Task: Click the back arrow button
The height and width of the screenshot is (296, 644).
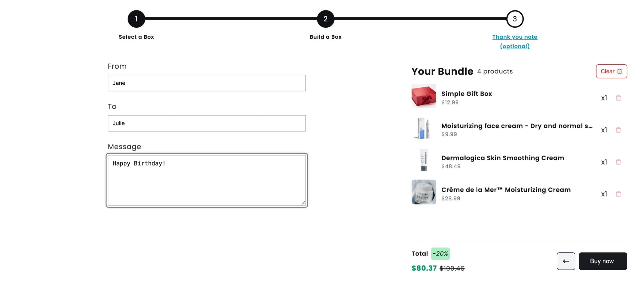Action: (x=566, y=261)
